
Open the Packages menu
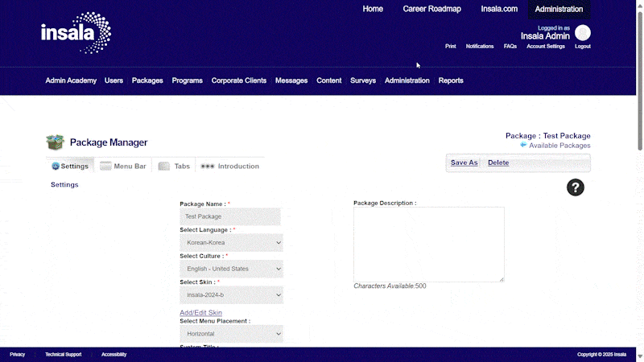[x=147, y=80]
